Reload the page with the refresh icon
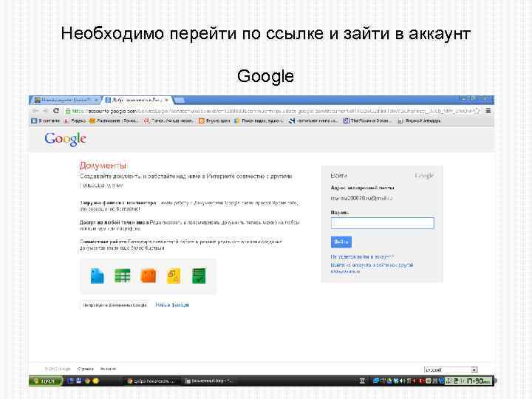Viewport: 532px width, 399px height. pyautogui.click(x=56, y=111)
